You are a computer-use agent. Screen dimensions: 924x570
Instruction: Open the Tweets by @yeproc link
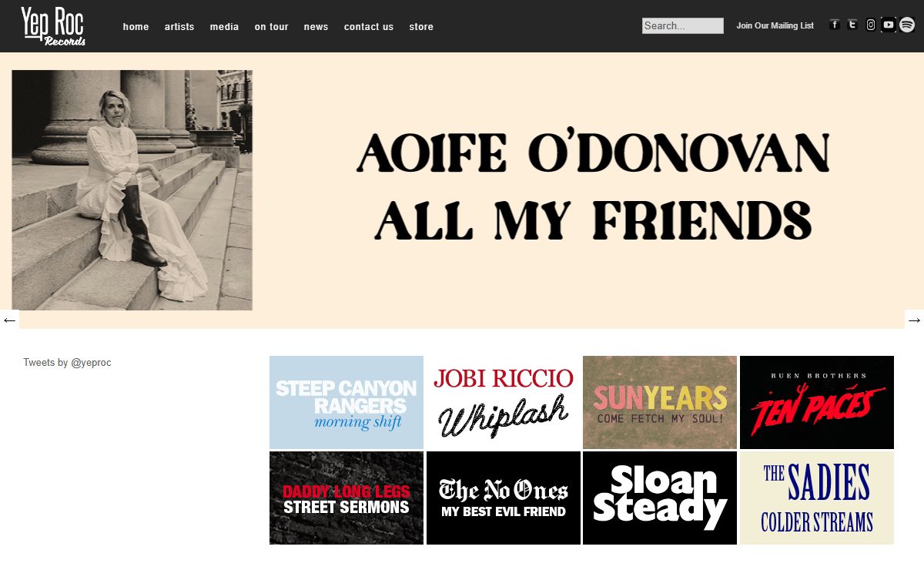click(67, 363)
